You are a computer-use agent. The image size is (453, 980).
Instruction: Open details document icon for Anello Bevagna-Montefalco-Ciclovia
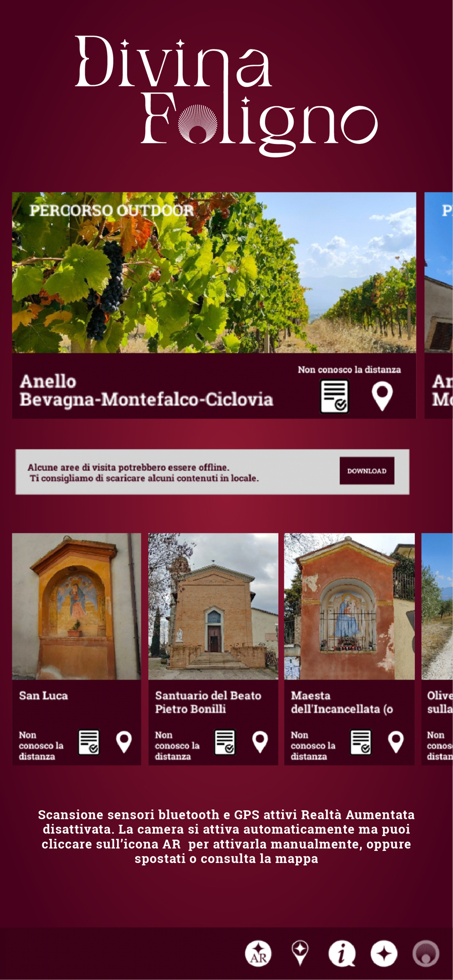334,397
